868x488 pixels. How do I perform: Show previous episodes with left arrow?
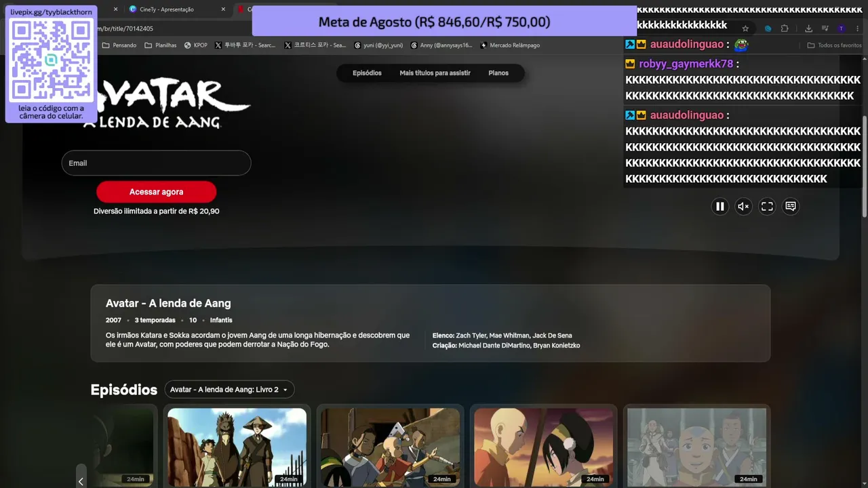pos(81,481)
